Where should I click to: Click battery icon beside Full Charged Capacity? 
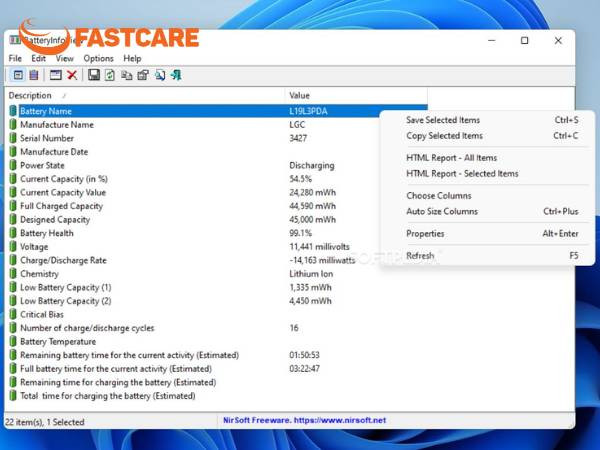[13, 206]
